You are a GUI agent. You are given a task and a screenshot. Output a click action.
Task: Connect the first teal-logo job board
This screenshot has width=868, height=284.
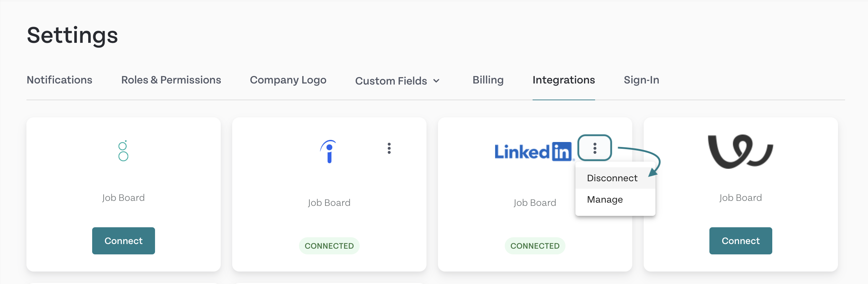point(124,241)
